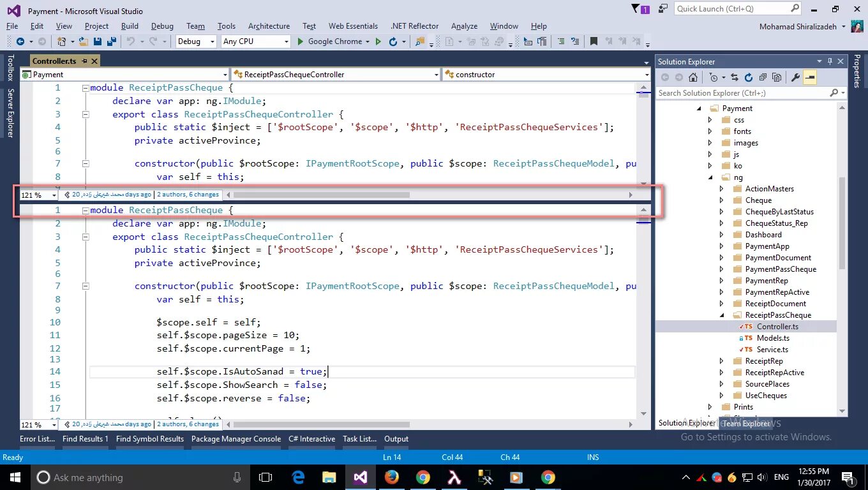Click Collapse All icon in Solution Explorer
The image size is (868, 490).
point(763,77)
